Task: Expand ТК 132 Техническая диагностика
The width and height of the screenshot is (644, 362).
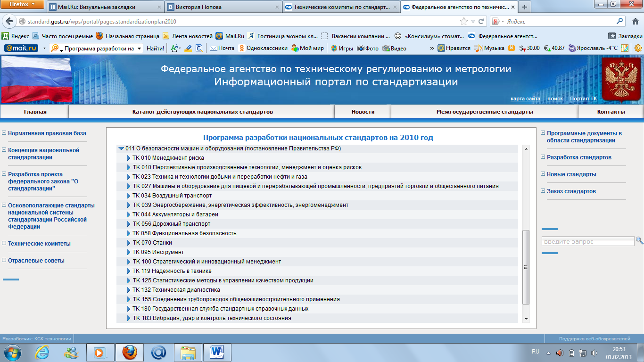Action: pos(128,290)
